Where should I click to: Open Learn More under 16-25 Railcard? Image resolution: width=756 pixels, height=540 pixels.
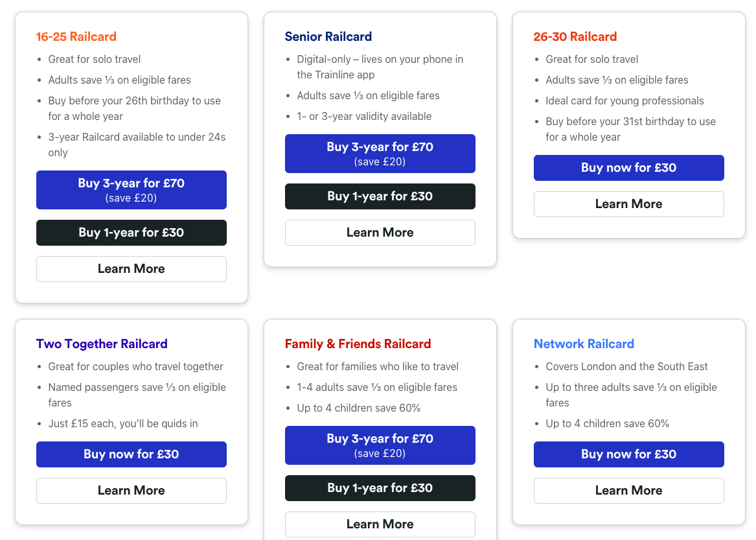pyautogui.click(x=131, y=269)
